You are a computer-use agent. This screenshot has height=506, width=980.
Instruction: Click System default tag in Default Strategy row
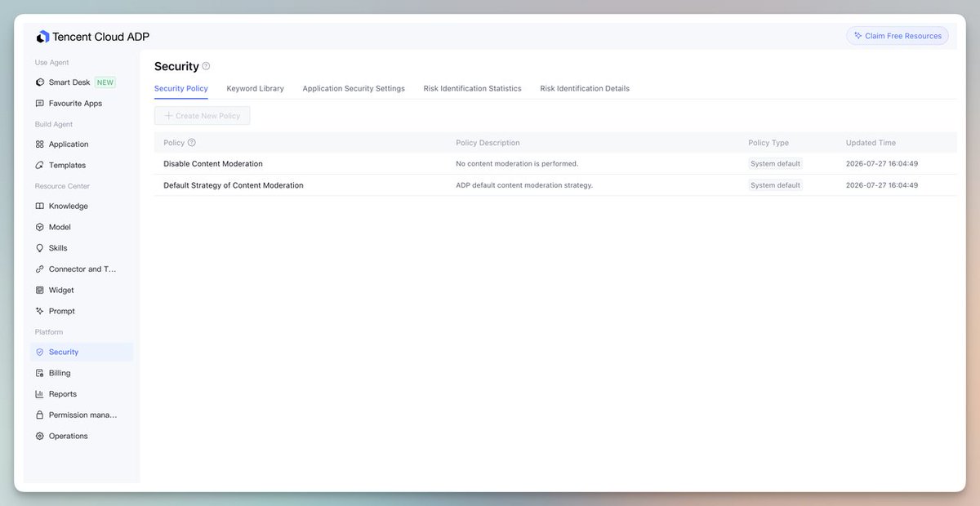[x=776, y=185]
